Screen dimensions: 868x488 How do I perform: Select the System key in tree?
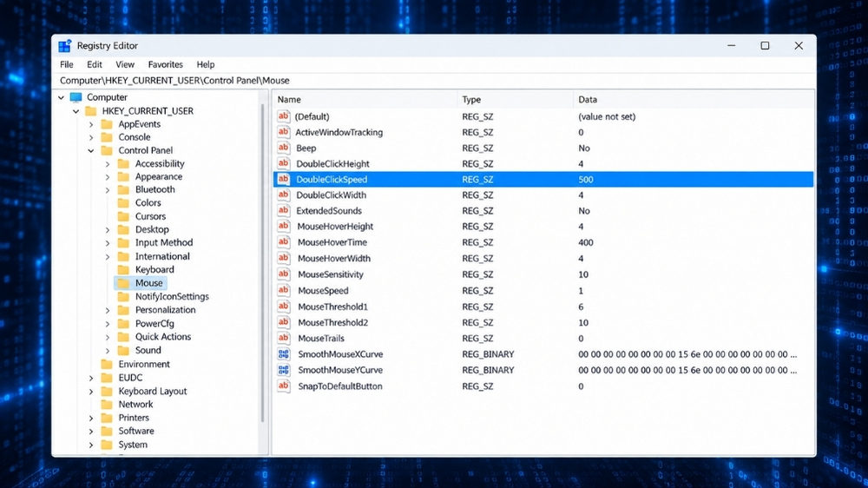pos(133,445)
